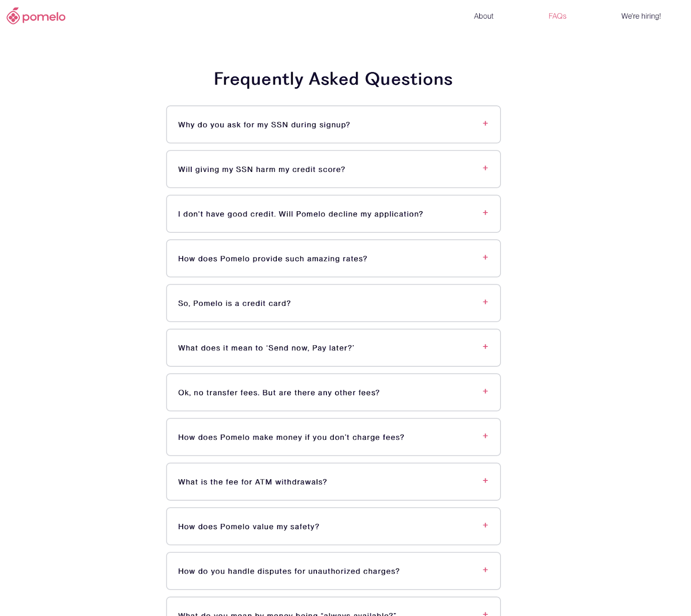Expand 'How does Pomelo value my safety?'
The height and width of the screenshot is (616, 691).
[x=333, y=526]
